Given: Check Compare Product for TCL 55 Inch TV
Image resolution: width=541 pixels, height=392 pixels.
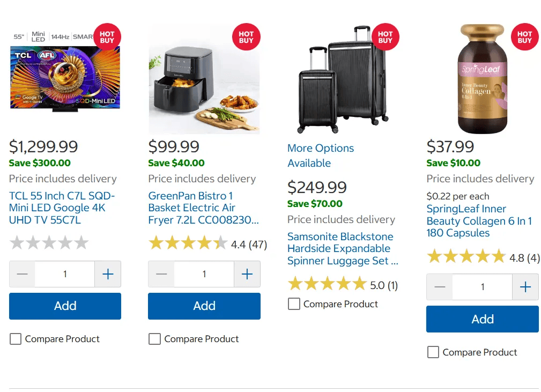Looking at the screenshot, I should click(16, 339).
